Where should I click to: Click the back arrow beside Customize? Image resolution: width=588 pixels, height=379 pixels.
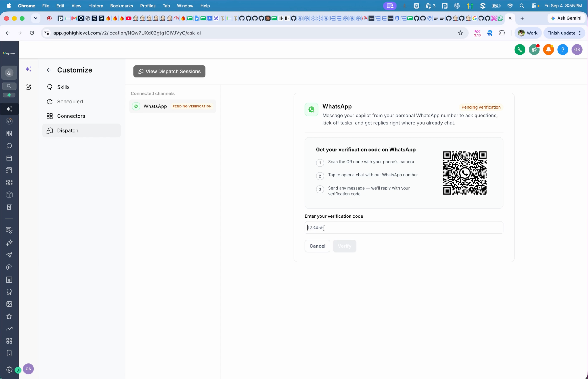tap(49, 70)
